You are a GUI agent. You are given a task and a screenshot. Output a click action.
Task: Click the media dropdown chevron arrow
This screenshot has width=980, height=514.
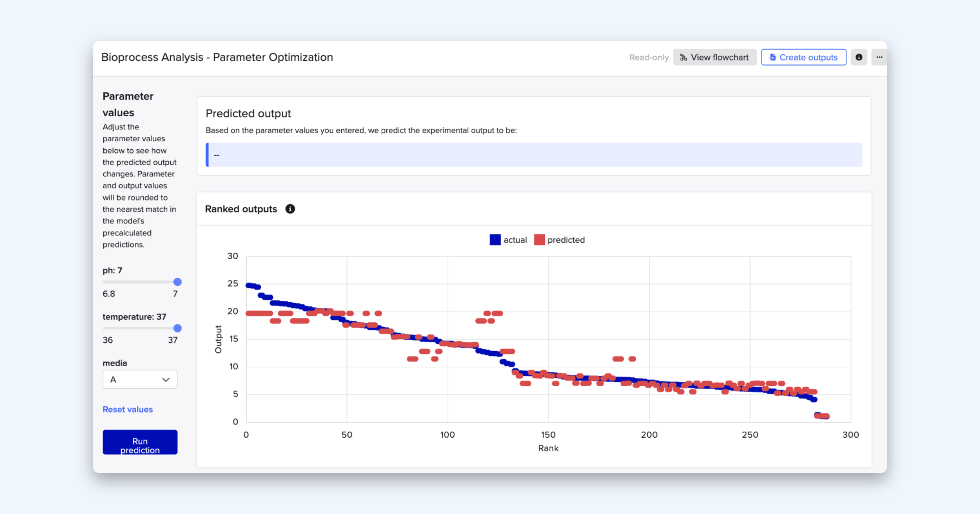coord(166,380)
